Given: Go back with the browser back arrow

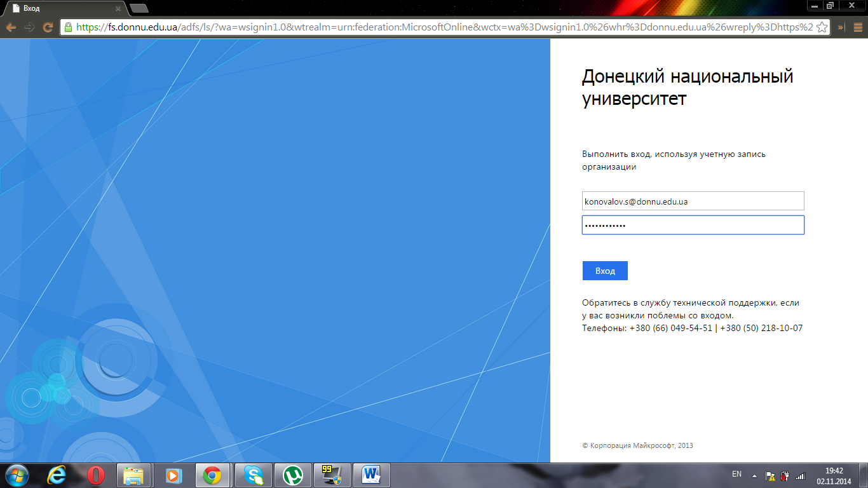Looking at the screenshot, I should tap(11, 27).
